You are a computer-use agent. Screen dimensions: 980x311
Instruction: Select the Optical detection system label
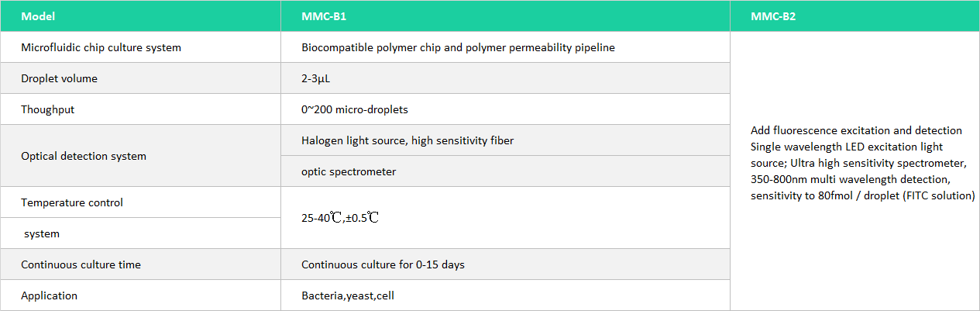(x=84, y=156)
